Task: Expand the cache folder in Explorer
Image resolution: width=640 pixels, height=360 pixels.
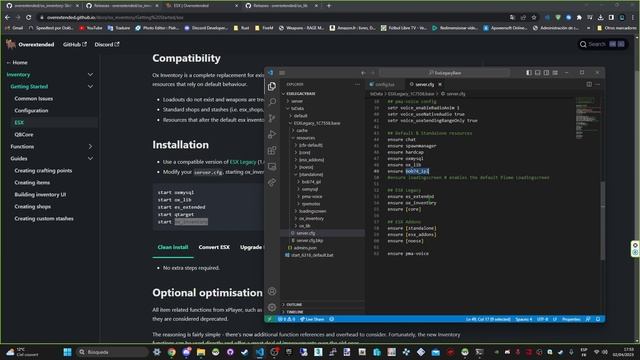Action: pyautogui.click(x=301, y=131)
